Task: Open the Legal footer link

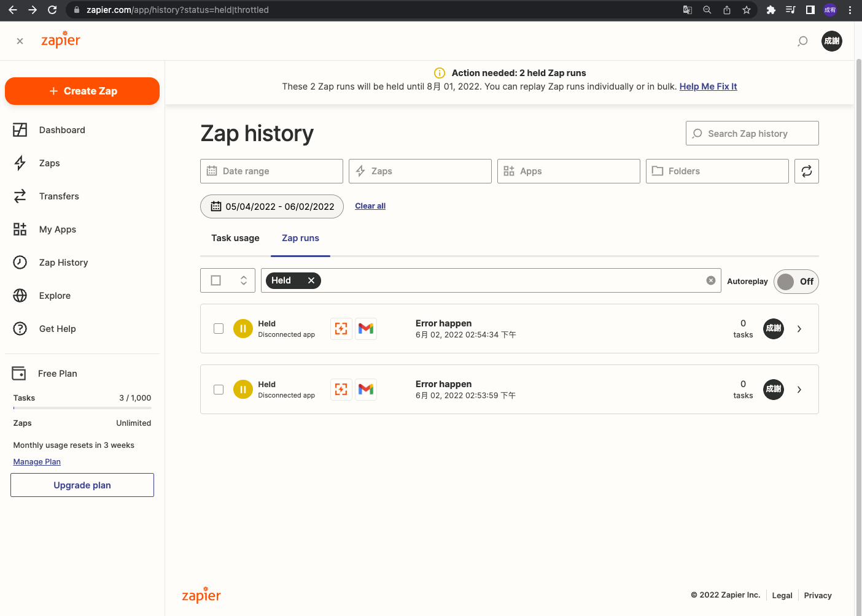Action: pos(782,595)
